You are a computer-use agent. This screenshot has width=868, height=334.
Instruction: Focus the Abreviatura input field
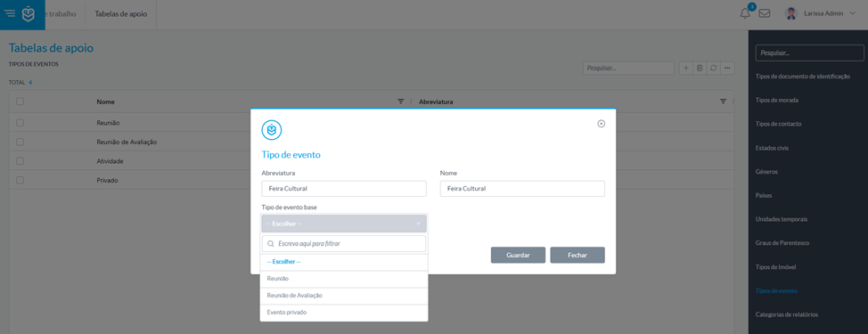(x=344, y=189)
